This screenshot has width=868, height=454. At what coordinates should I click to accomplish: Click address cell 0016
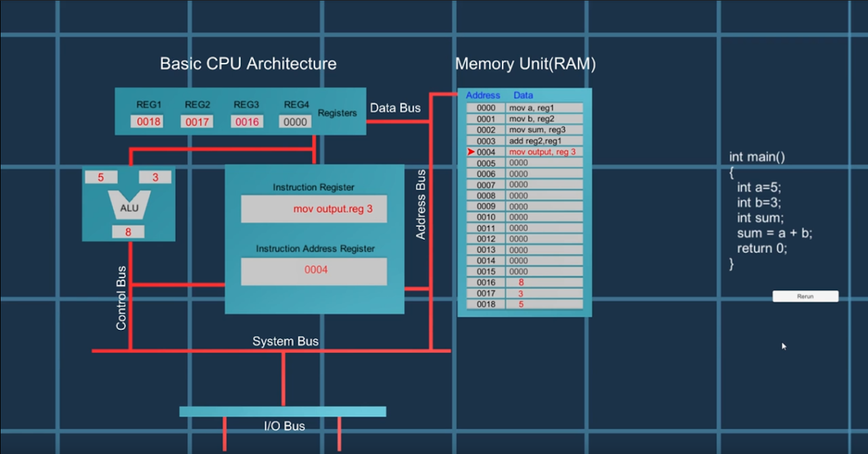(486, 282)
